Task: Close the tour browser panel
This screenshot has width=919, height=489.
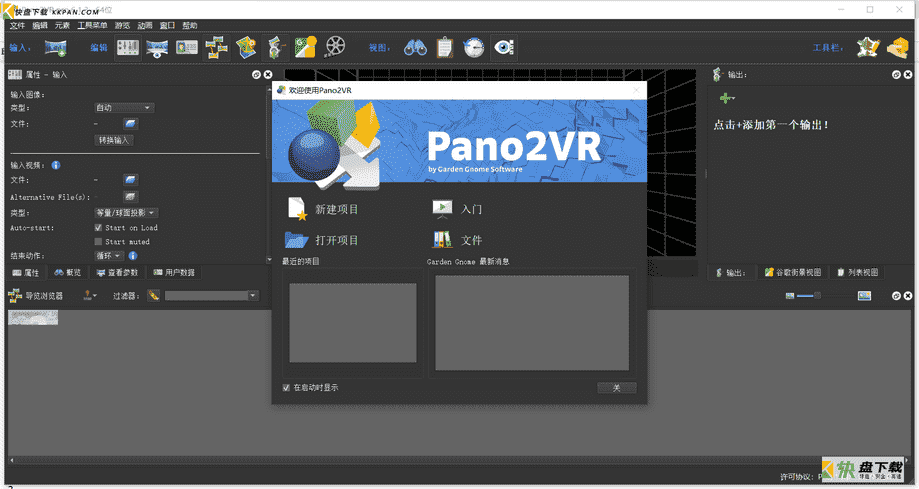Action: click(x=908, y=296)
